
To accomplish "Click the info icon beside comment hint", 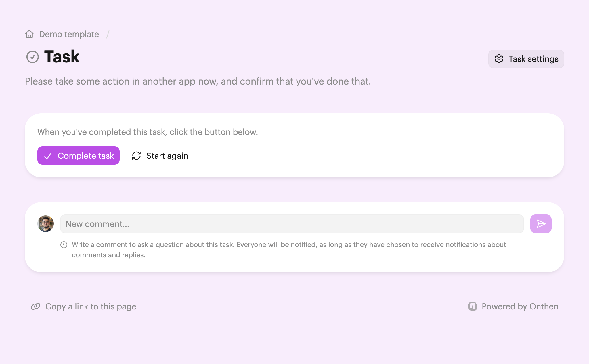I will [x=64, y=245].
